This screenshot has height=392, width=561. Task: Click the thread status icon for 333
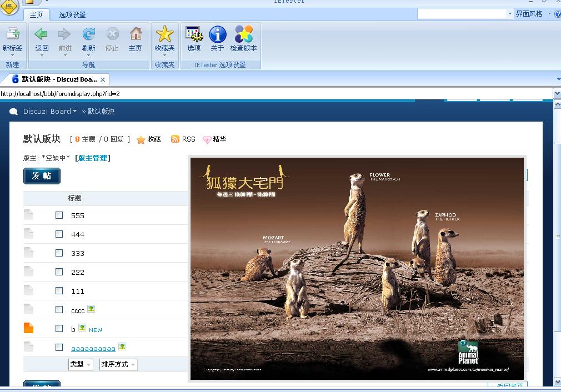coord(29,253)
